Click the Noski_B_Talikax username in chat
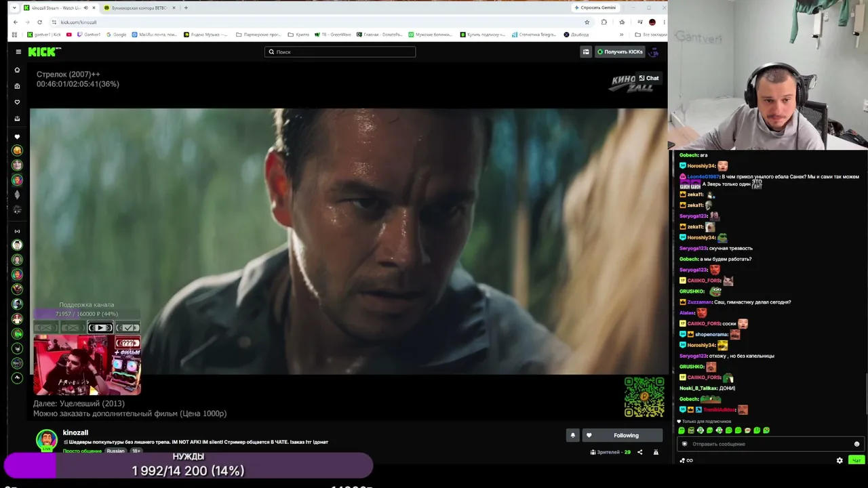This screenshot has height=488, width=868. 698,388
